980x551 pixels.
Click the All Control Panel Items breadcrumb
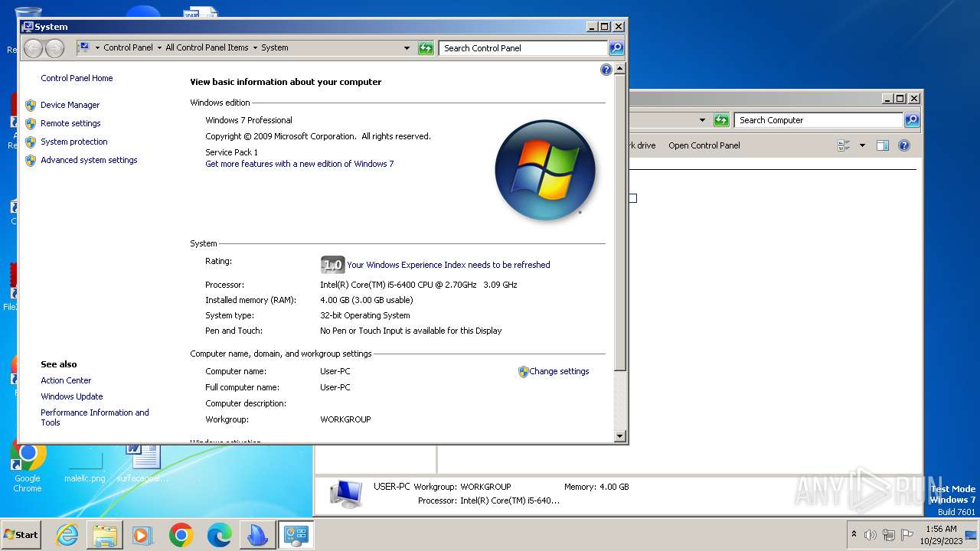(x=207, y=47)
